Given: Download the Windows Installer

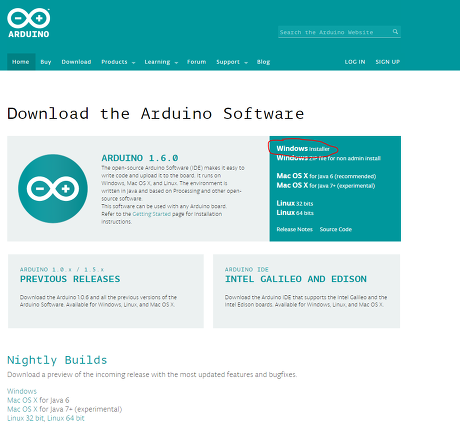Looking at the screenshot, I should point(303,149).
